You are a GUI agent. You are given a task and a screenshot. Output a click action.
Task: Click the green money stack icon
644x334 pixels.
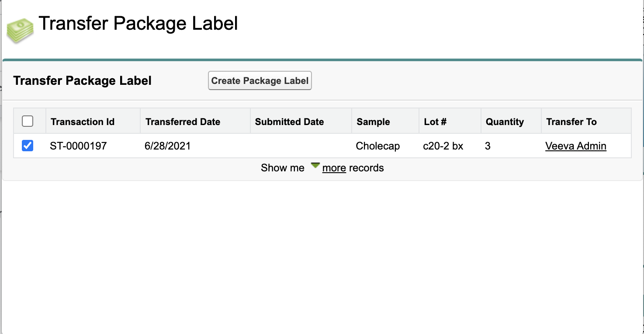pyautogui.click(x=20, y=31)
